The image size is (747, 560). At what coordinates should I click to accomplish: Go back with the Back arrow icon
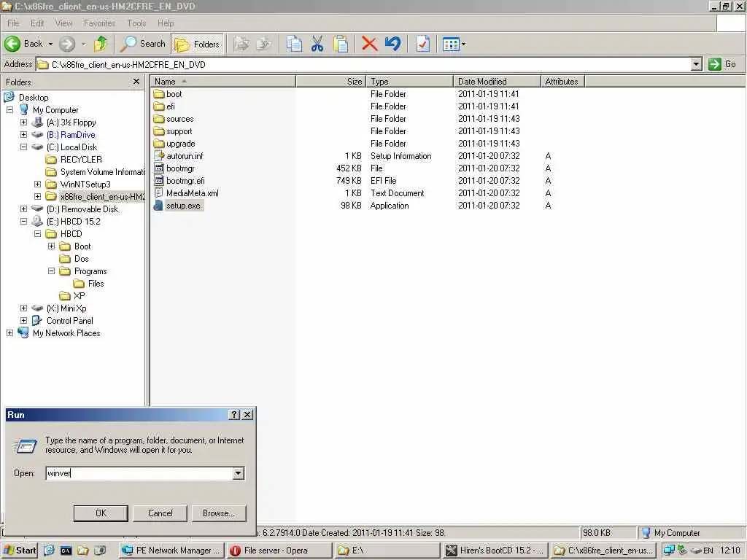(x=12, y=44)
